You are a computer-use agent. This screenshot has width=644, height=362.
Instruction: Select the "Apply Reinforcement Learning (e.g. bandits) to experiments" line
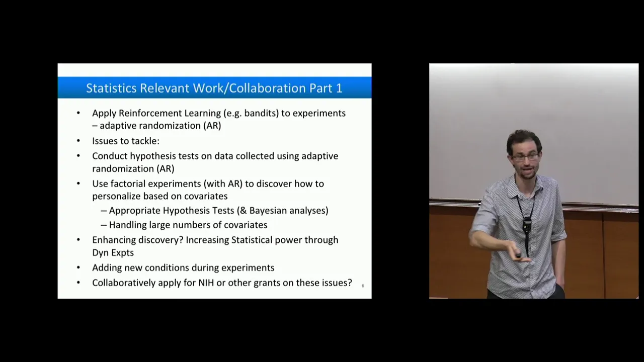(219, 113)
